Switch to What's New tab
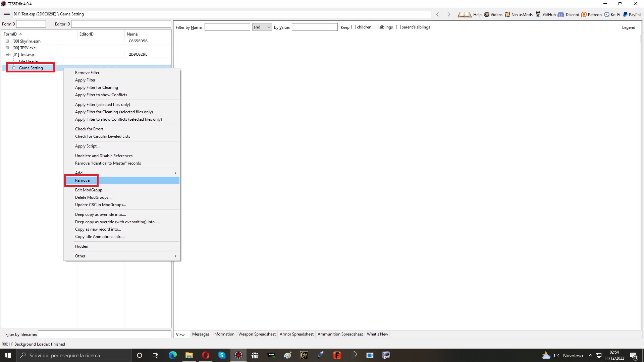644x362 pixels. click(x=377, y=334)
